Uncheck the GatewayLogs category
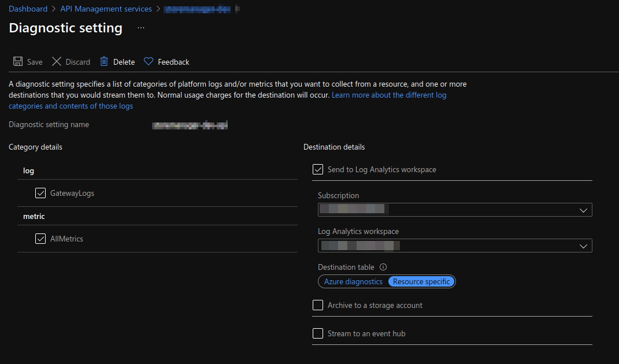The image size is (619, 364). tap(40, 193)
